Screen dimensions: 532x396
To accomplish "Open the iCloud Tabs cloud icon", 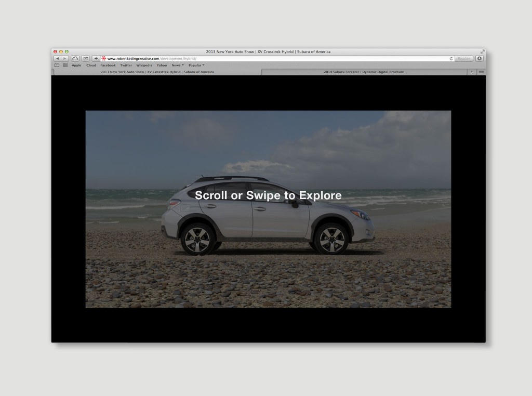I will click(x=75, y=59).
